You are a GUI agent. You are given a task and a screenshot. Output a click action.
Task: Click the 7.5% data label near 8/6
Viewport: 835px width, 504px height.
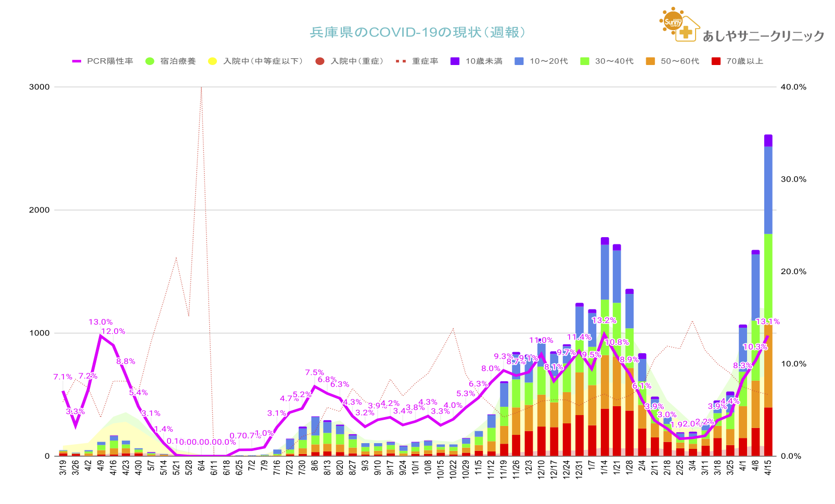click(x=314, y=372)
